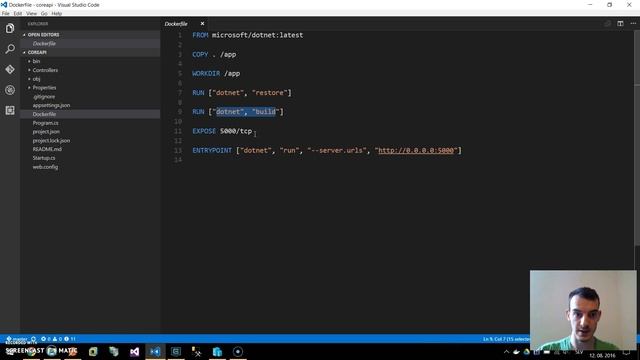Click the "restore" string on line 7
The width and height of the screenshot is (640, 360).
[270, 93]
